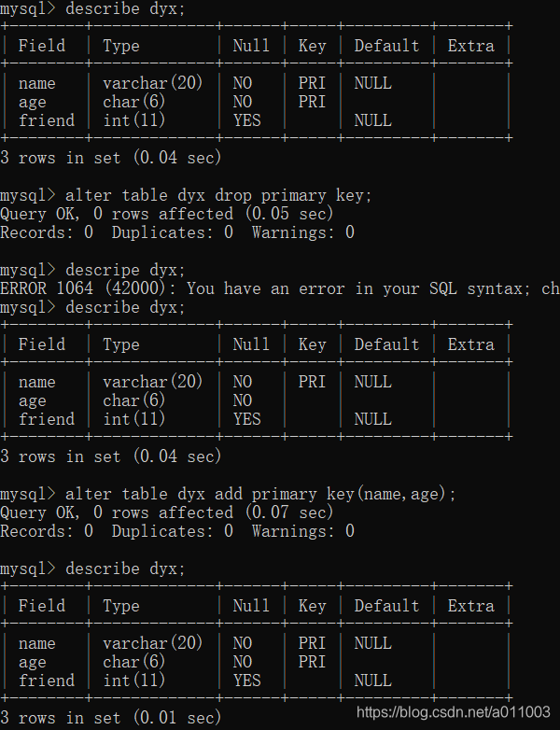Click the last 'describe dyx;' command
Viewport: 560px width, 730px height.
click(x=125, y=569)
